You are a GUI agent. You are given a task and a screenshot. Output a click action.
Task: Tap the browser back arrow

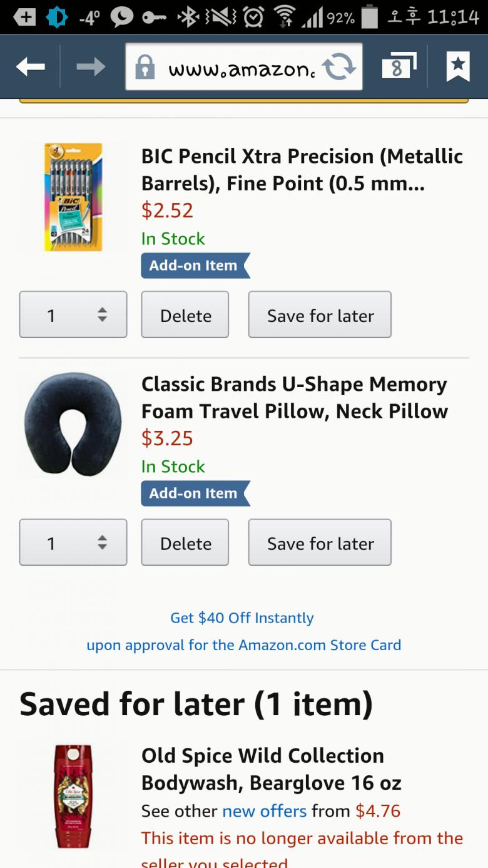30,67
